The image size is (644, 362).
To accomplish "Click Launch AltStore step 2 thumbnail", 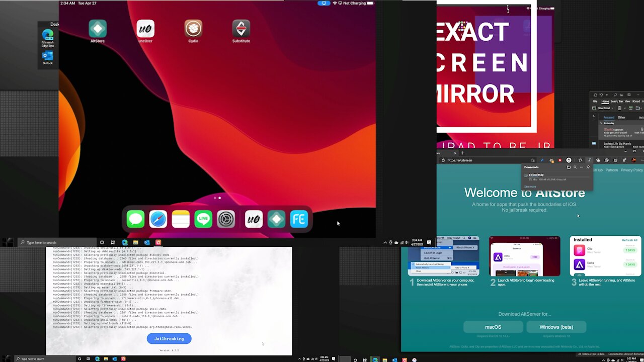I will [x=525, y=256].
